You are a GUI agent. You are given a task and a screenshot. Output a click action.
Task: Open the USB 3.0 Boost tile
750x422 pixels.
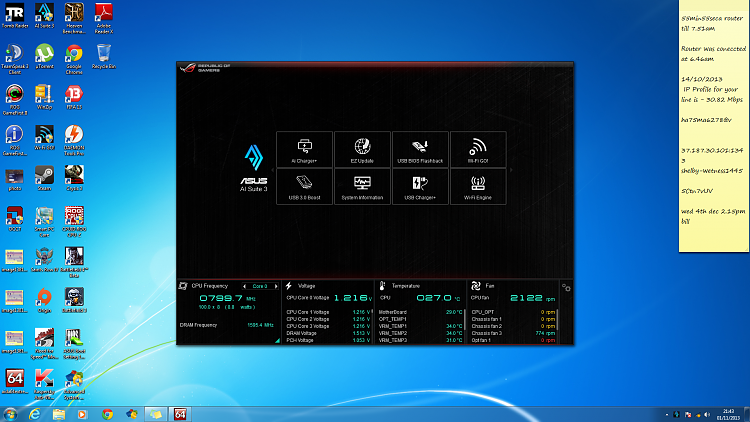tap(304, 186)
